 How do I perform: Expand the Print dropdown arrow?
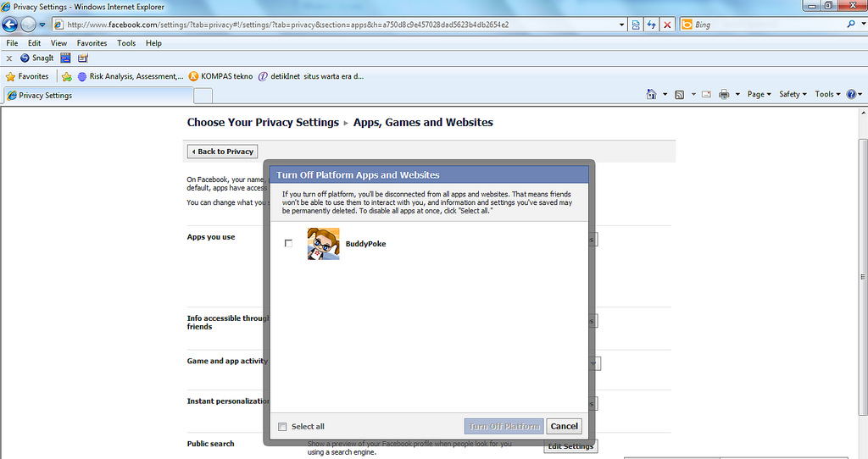[737, 95]
